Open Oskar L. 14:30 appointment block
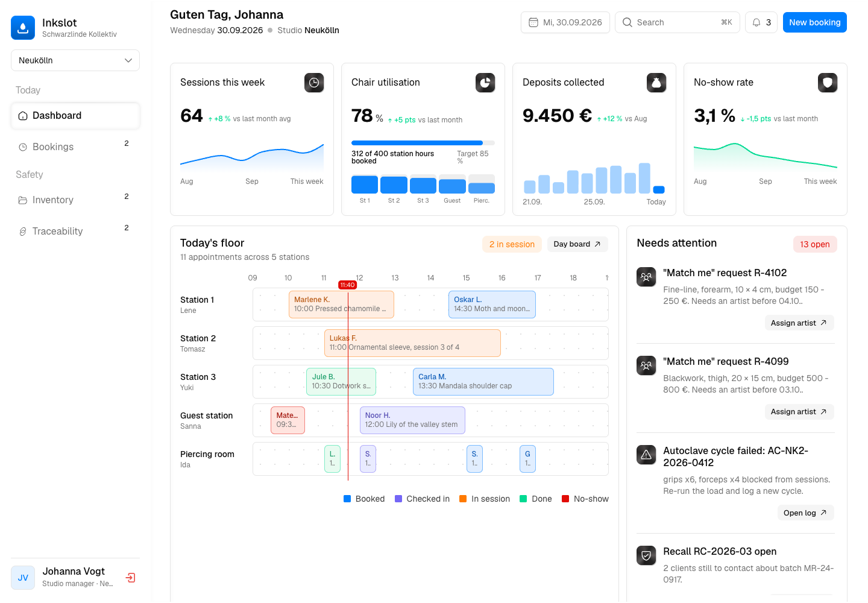 pos(492,305)
